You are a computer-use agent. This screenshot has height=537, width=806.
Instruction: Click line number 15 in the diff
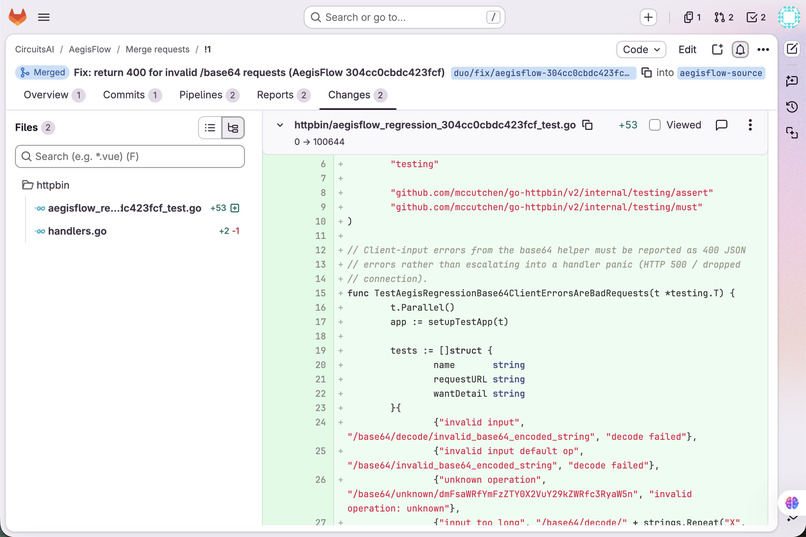tap(320, 293)
